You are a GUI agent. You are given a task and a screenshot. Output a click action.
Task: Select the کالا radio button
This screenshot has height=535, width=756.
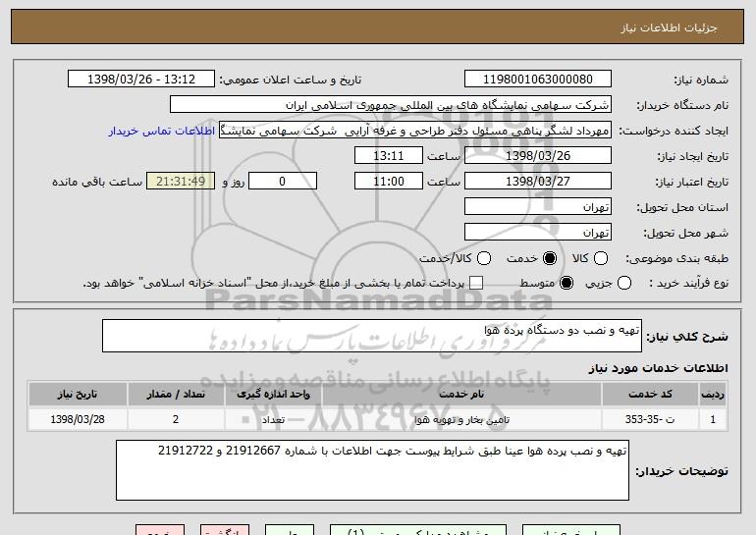click(x=600, y=258)
